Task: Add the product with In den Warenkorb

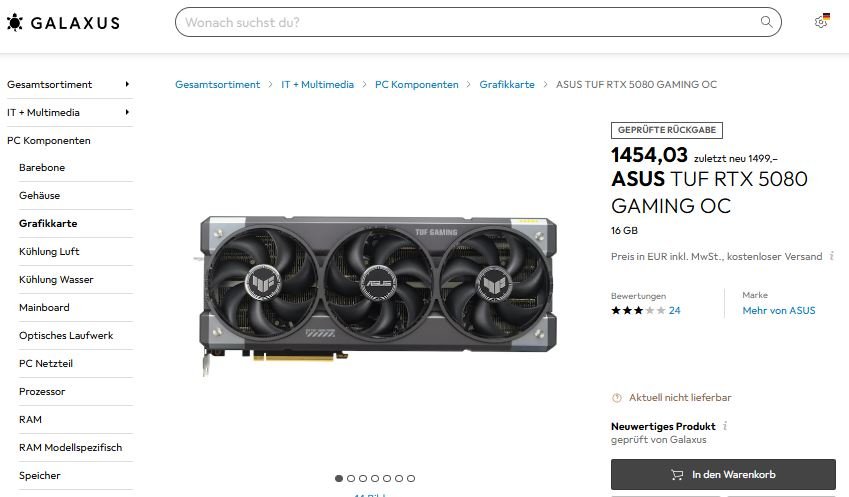Action: pyautogui.click(x=723, y=475)
